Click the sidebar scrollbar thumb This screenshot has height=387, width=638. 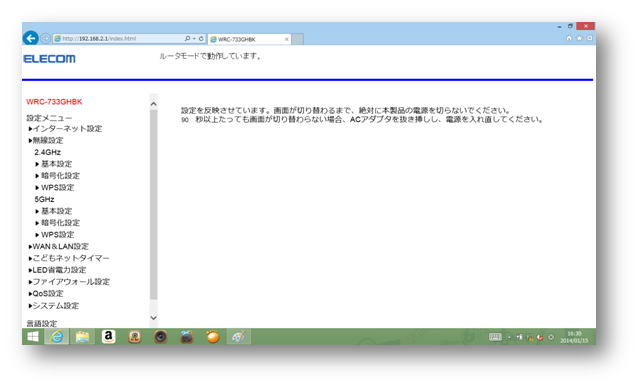(x=153, y=205)
